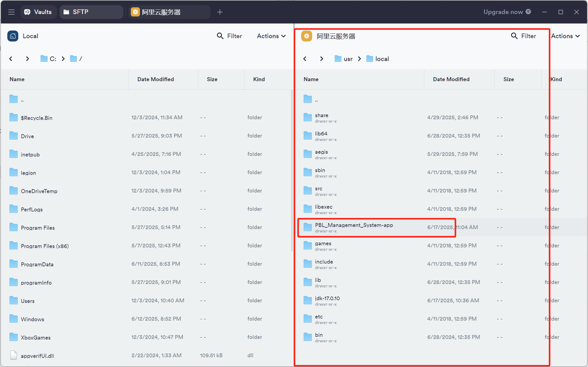Expand the Local pane Actions dropdown
The image size is (588, 367).
[271, 36]
